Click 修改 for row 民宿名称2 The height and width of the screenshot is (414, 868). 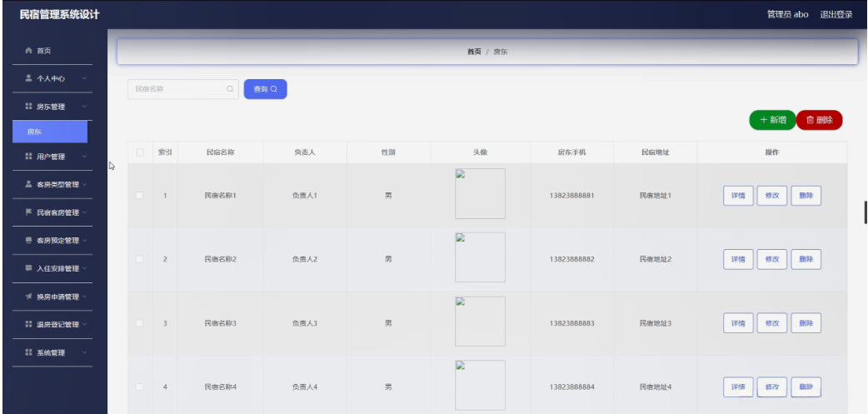click(771, 259)
